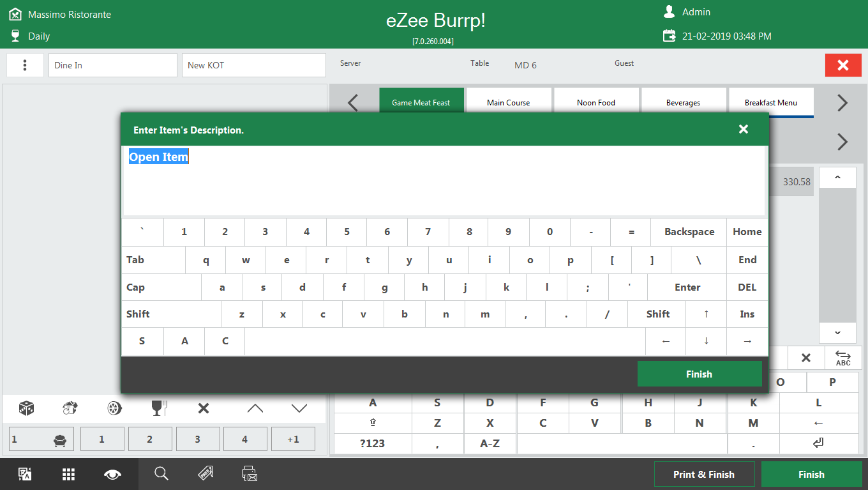Click the S modifier key bottom-left of keyboard

(142, 341)
